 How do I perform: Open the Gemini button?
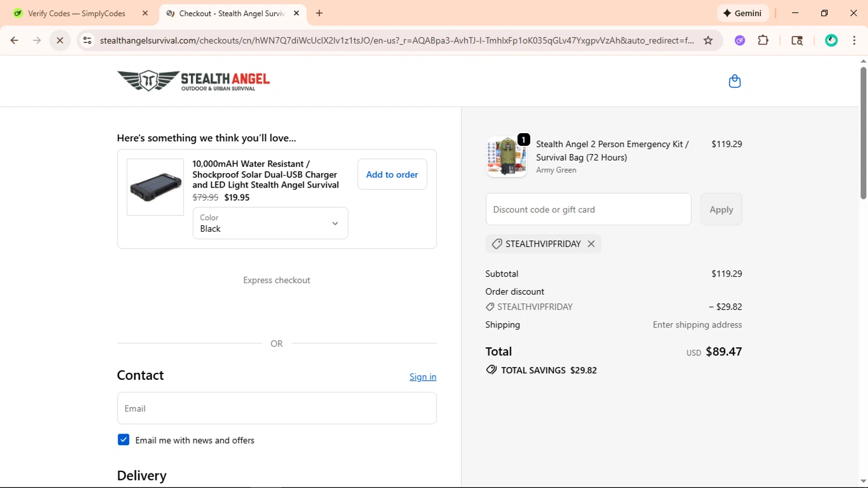tap(742, 13)
